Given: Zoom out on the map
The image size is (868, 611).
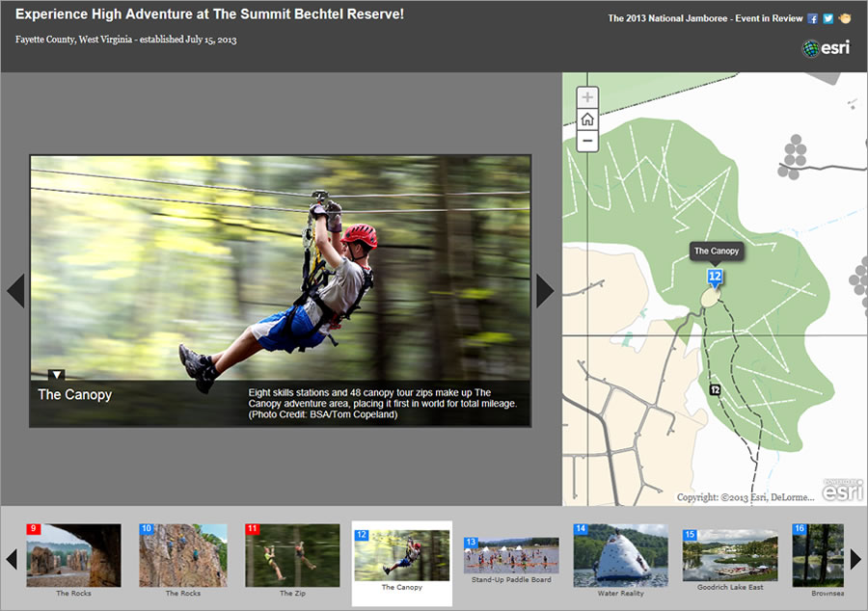Looking at the screenshot, I should point(586,141).
